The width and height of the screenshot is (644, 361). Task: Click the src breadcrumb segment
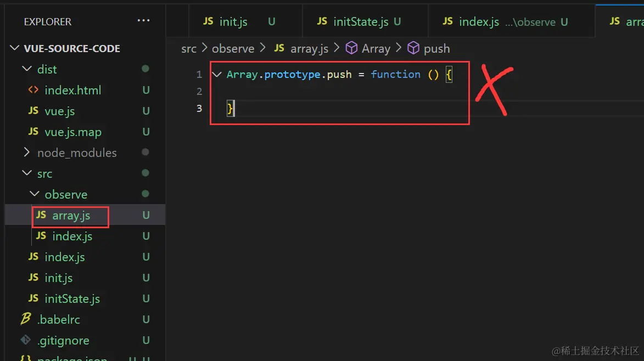pos(189,48)
